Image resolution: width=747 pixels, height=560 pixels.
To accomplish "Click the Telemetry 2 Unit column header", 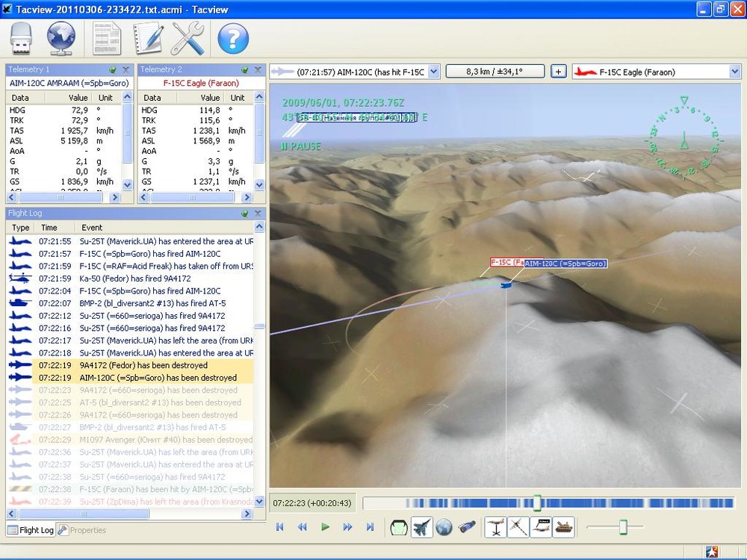I will (238, 98).
